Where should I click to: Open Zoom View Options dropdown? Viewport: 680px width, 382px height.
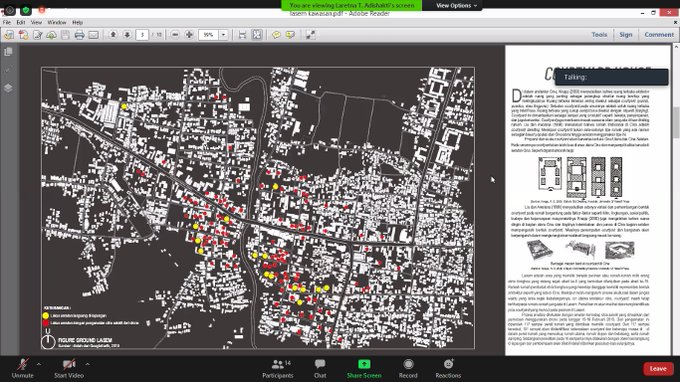(x=456, y=6)
